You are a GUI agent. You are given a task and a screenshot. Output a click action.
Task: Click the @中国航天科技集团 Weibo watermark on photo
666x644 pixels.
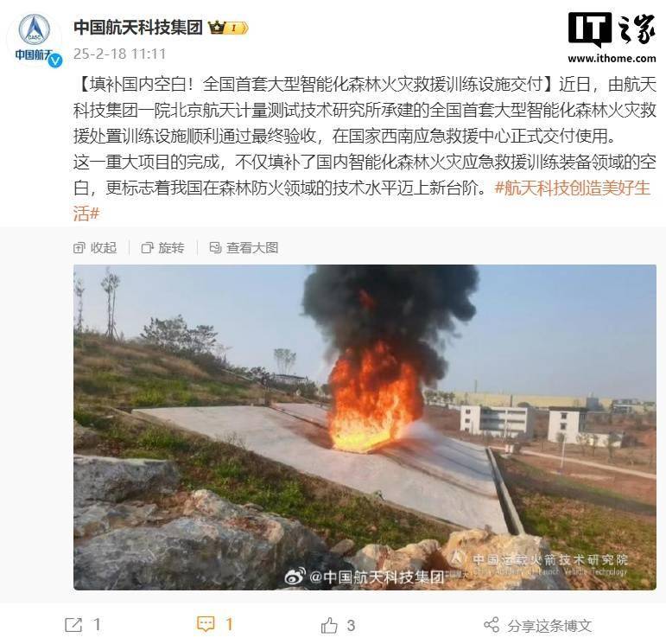[365, 577]
